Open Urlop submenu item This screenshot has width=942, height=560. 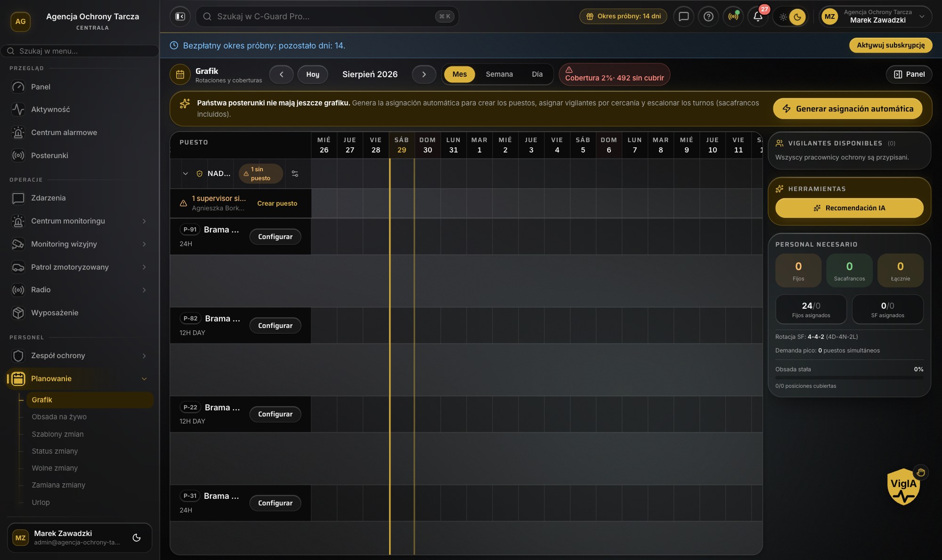coord(89,503)
